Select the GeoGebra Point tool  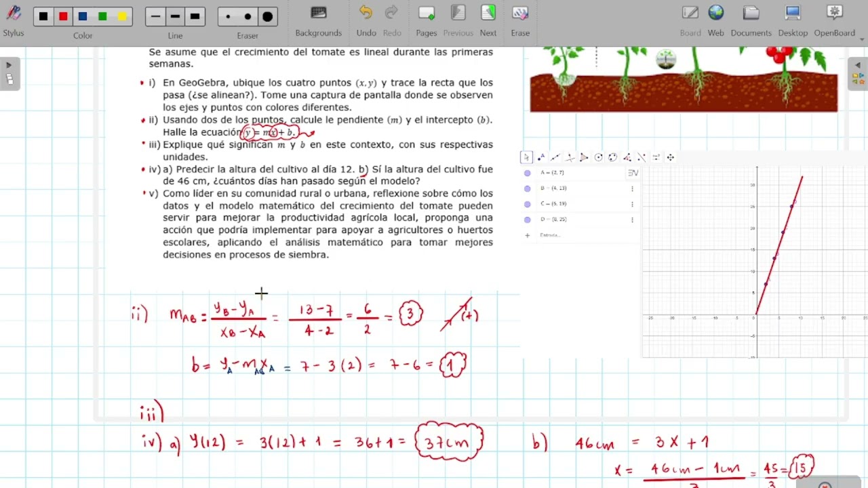coord(541,157)
